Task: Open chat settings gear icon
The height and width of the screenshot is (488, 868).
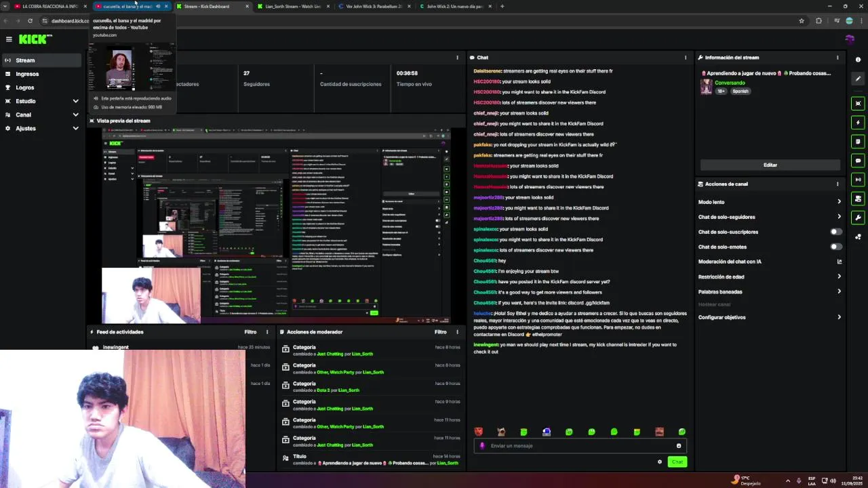Action: point(659,462)
